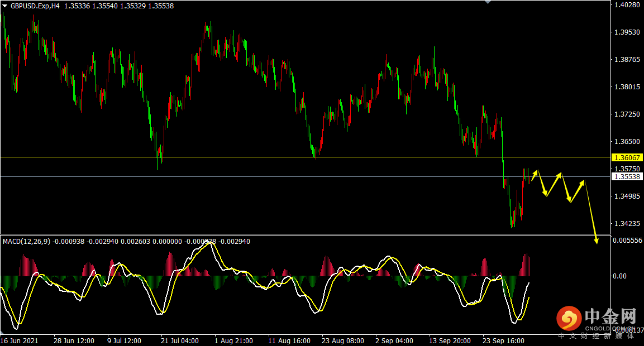Click the 中金网 watermark text
This screenshot has height=346, width=644.
pyautogui.click(x=610, y=317)
